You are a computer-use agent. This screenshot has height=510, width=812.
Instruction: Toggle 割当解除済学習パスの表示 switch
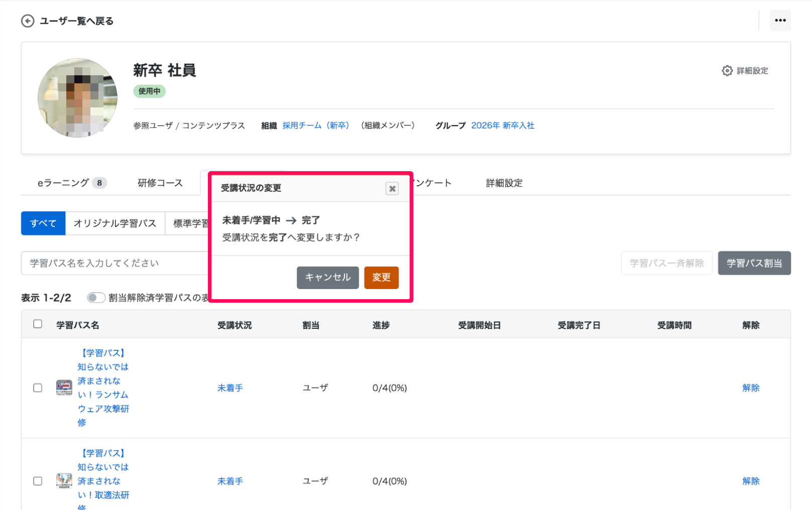[x=96, y=298]
